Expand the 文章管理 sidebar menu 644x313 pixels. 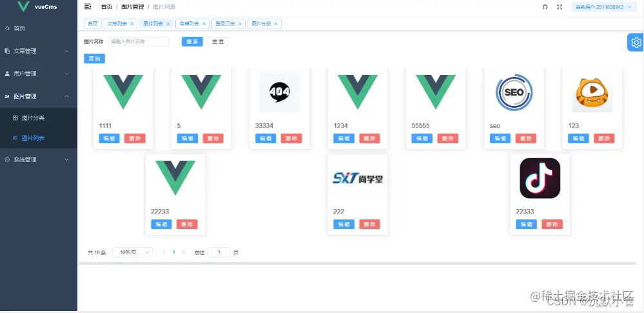tap(39, 51)
